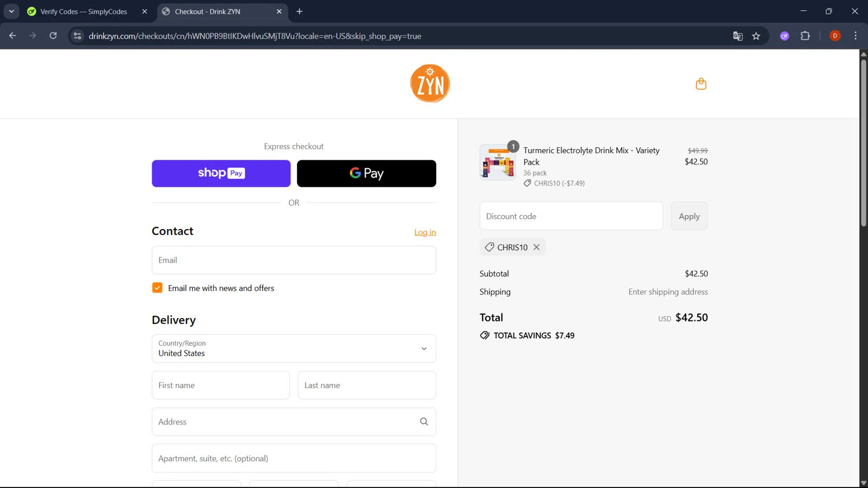Image resolution: width=868 pixels, height=488 pixels.
Task: Apply the discount code
Action: click(x=689, y=216)
